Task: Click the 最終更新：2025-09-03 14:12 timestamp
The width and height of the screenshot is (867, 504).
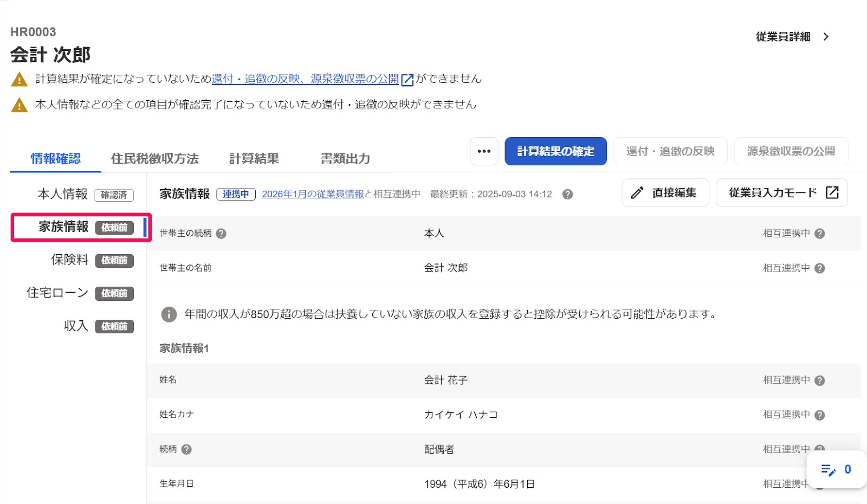Action: click(491, 194)
